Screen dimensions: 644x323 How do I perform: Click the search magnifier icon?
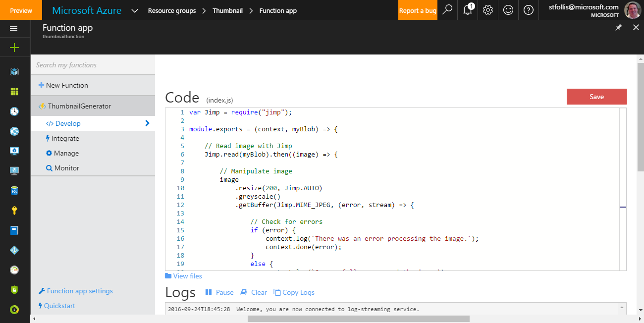point(447,10)
